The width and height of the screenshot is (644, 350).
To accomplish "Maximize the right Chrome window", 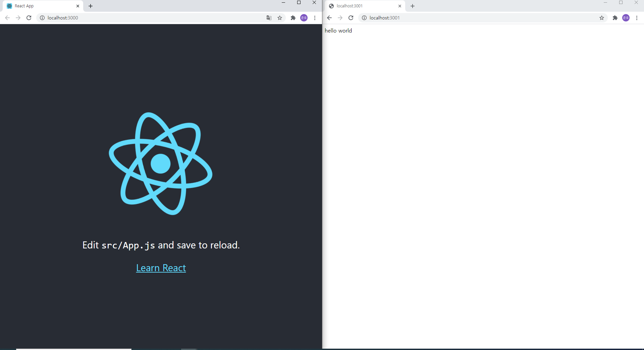I will (621, 3).
